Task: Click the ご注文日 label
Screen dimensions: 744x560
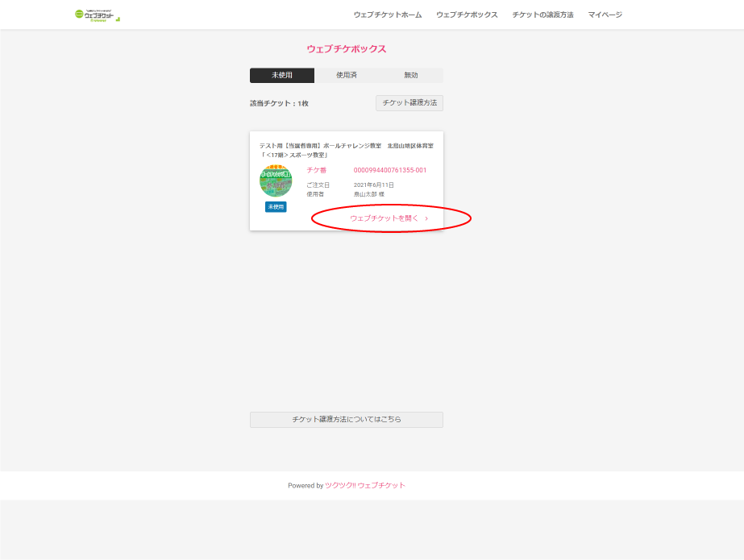Action: 318,185
